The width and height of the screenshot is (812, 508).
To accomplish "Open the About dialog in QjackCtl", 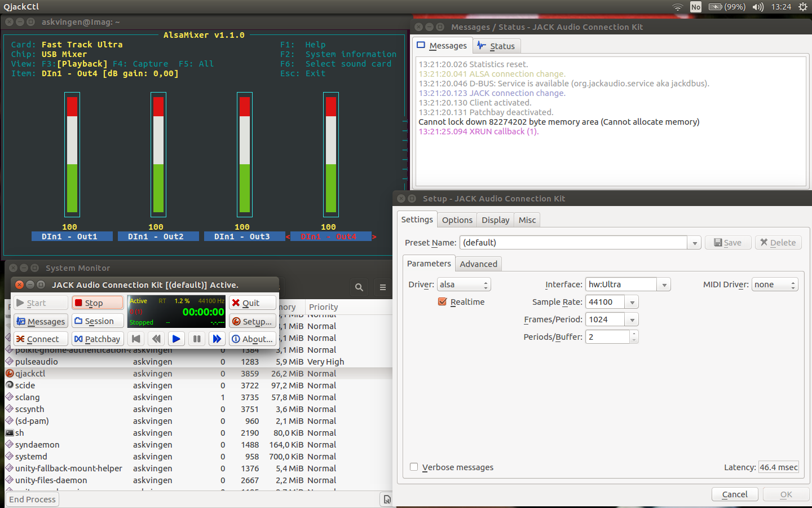I will (x=252, y=339).
